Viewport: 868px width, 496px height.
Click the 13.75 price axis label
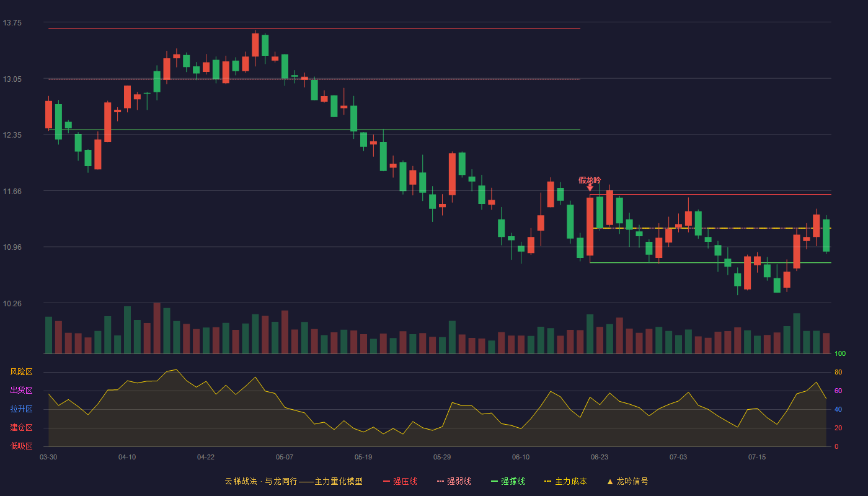point(12,23)
